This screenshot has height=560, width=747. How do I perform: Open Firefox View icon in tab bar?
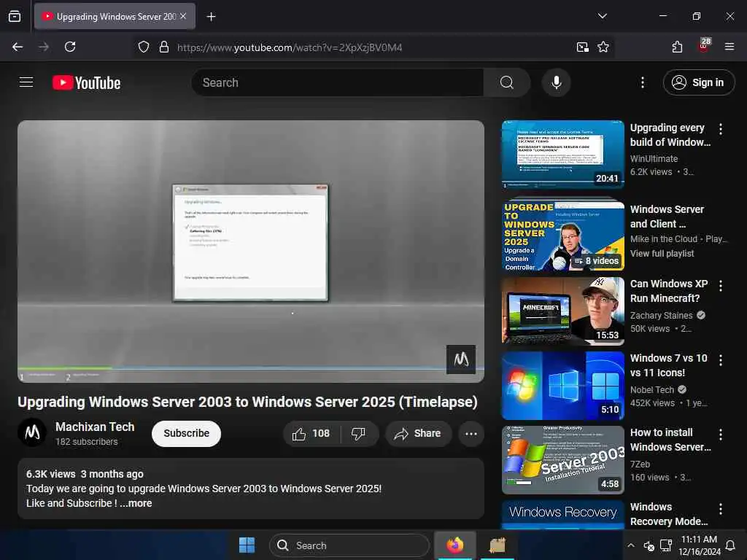15,16
